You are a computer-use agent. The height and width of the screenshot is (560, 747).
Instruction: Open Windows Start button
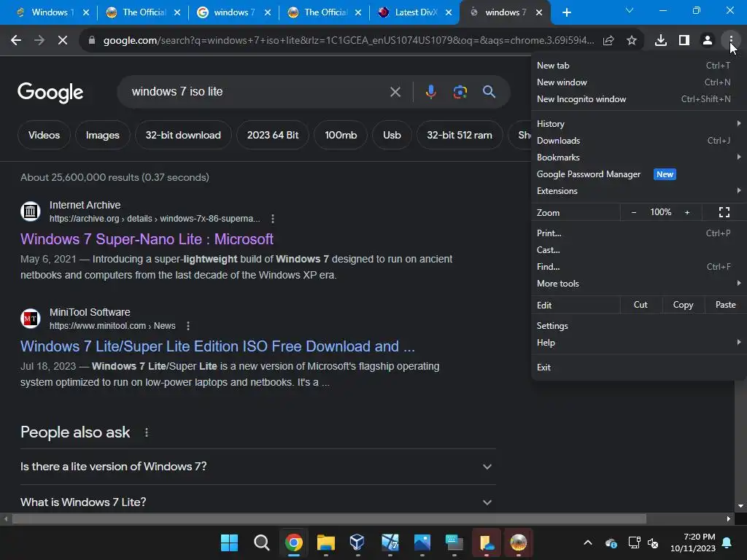coord(229,542)
